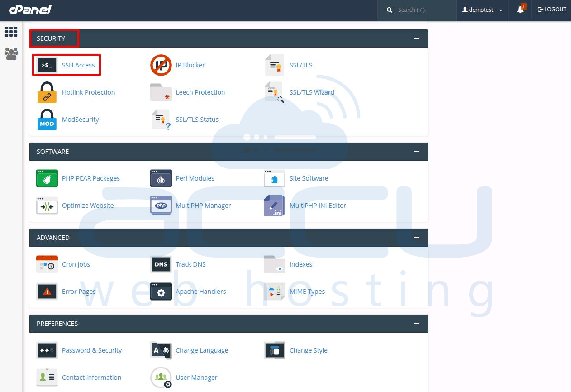Open the User Manager icon
This screenshot has width=571, height=392.
coord(161,378)
